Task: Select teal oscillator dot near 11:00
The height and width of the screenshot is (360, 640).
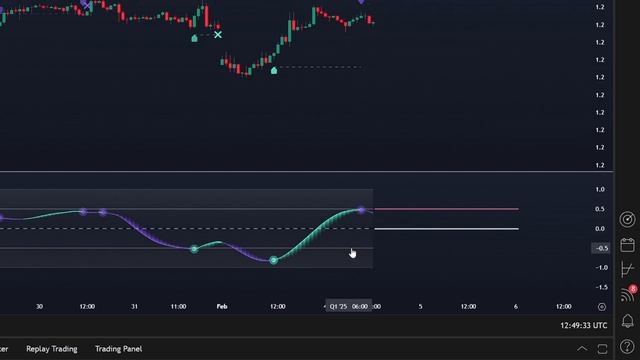Action: (x=194, y=249)
